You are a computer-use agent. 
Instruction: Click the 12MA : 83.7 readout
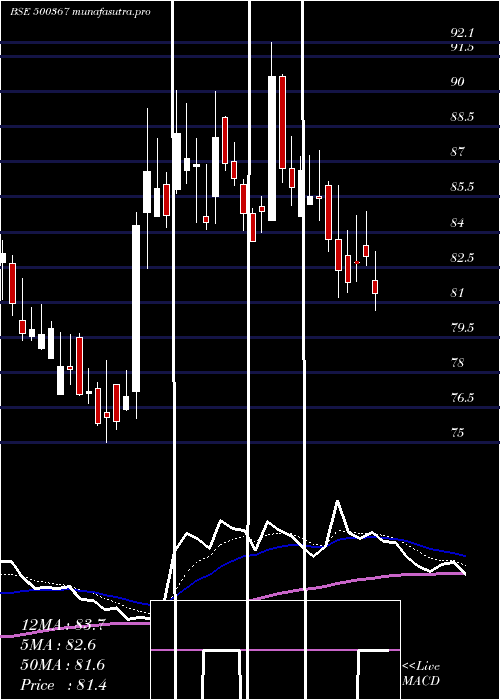(62, 625)
